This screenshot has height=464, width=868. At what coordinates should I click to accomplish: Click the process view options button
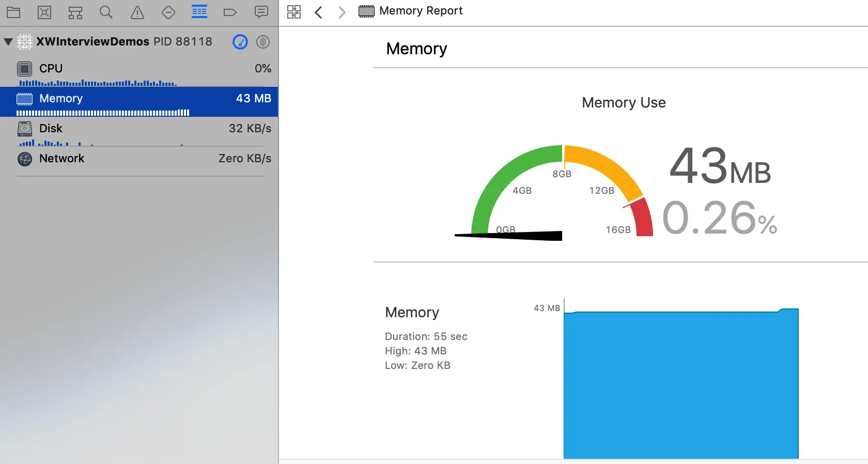tap(263, 42)
